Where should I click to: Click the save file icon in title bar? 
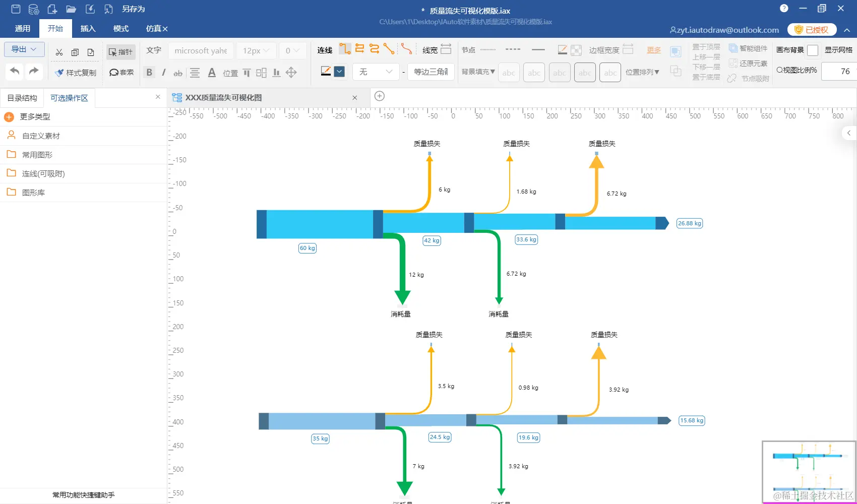16,9
